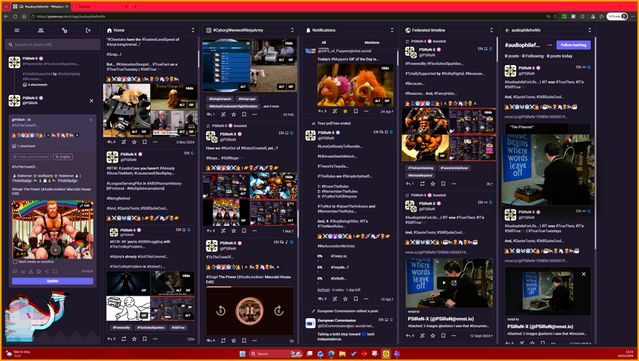Open 'The Prisoner' video thumbnail in the audiophileforlife column

[548, 170]
